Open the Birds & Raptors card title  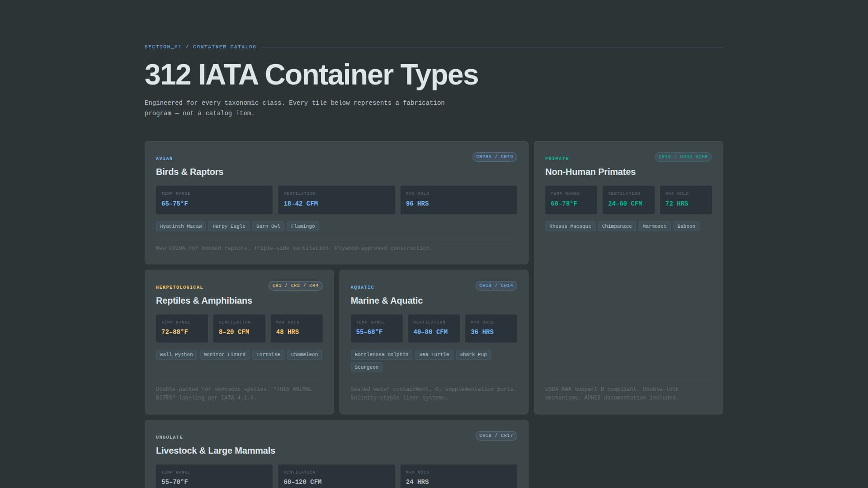click(189, 172)
